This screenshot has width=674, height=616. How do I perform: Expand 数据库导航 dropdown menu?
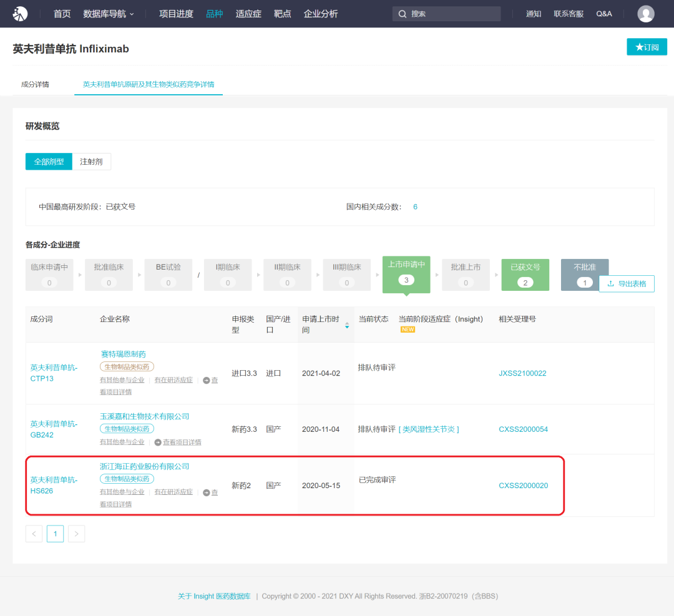[x=109, y=14]
